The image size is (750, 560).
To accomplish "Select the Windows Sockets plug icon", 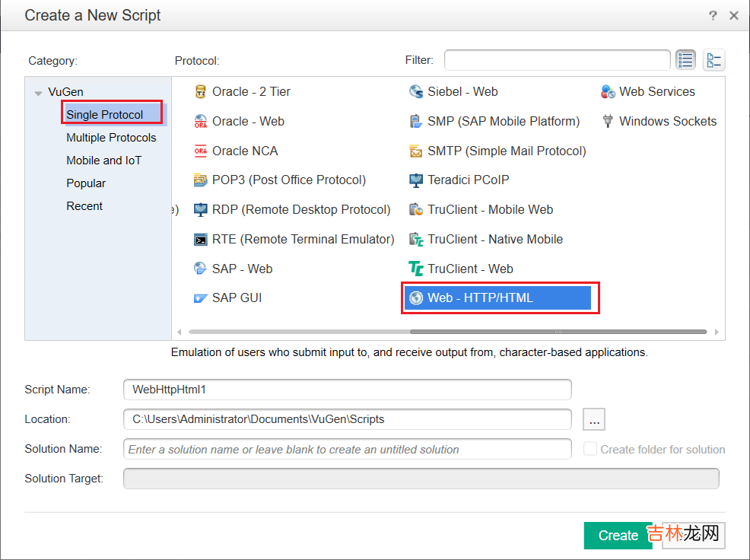I will click(x=608, y=121).
